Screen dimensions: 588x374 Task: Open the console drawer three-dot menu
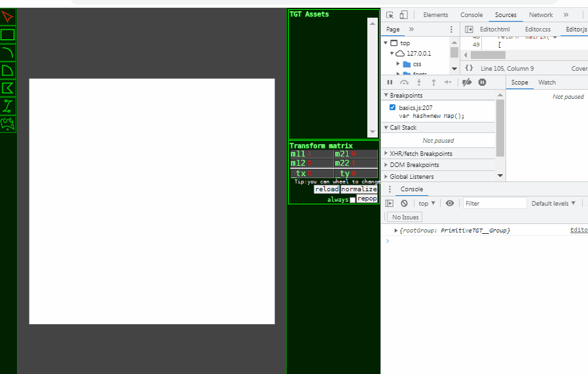pyautogui.click(x=390, y=189)
